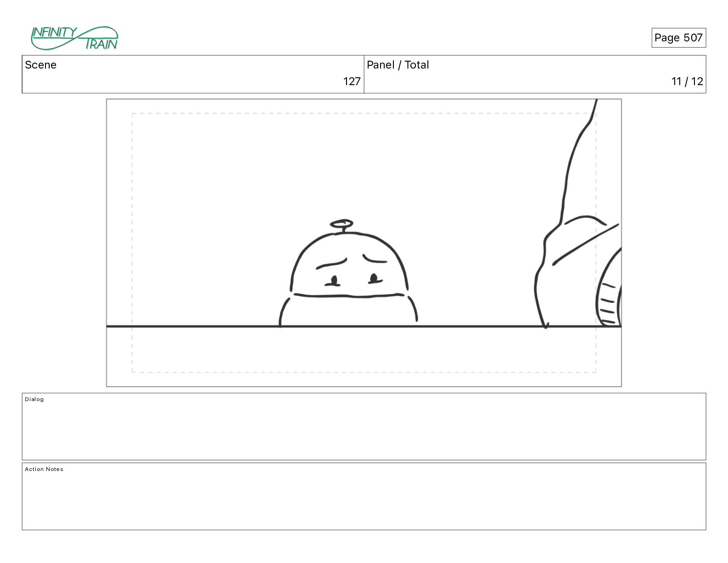The image size is (728, 563).
Task: Click the 'Dialog' field label
Action: (x=34, y=399)
